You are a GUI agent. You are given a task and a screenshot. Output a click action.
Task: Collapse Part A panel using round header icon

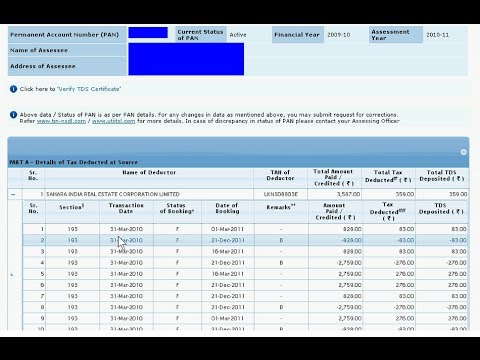click(x=463, y=152)
